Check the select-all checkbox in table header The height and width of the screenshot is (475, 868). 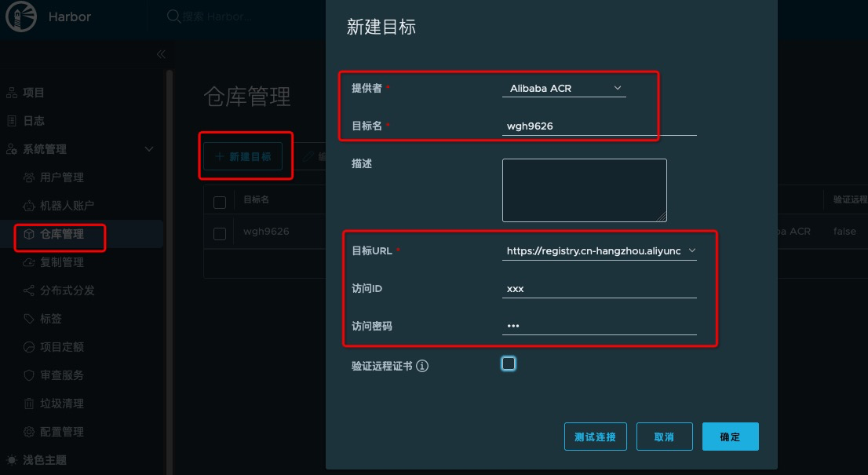(220, 203)
